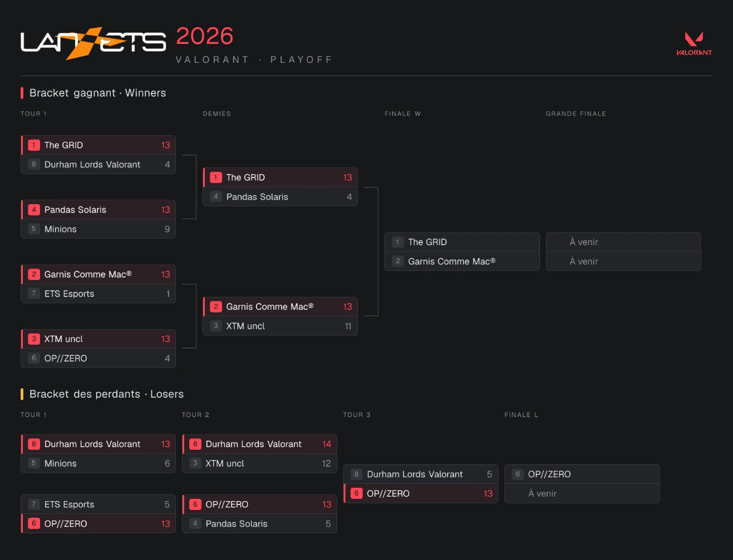Click the LAN ETS logo
The image size is (733, 560).
click(x=93, y=43)
